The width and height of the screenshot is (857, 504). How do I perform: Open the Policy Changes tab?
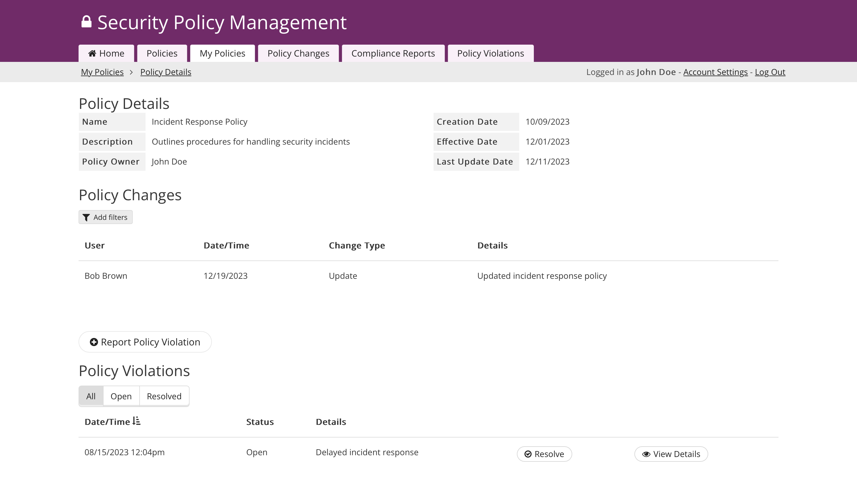click(x=298, y=53)
